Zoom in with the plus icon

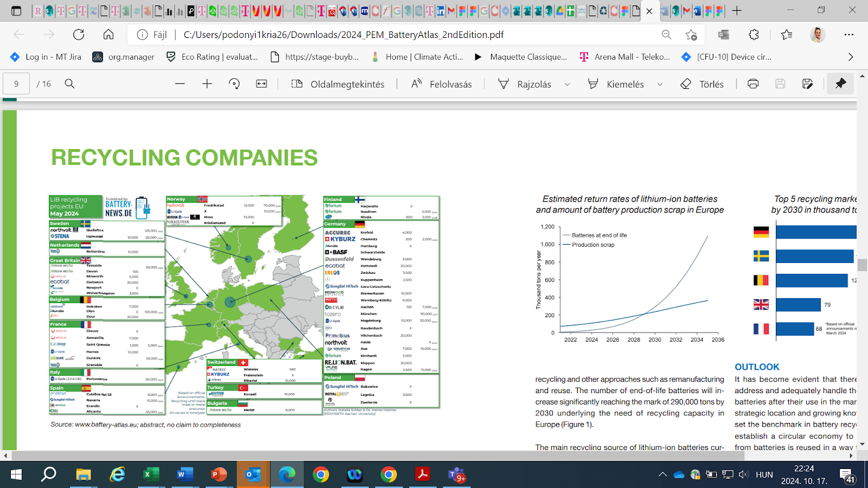pos(207,84)
